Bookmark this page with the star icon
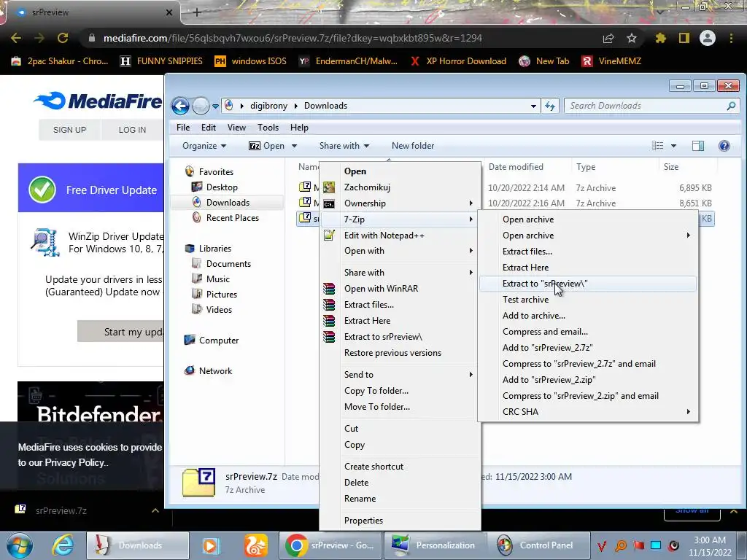Image resolution: width=747 pixels, height=560 pixels. click(x=632, y=38)
